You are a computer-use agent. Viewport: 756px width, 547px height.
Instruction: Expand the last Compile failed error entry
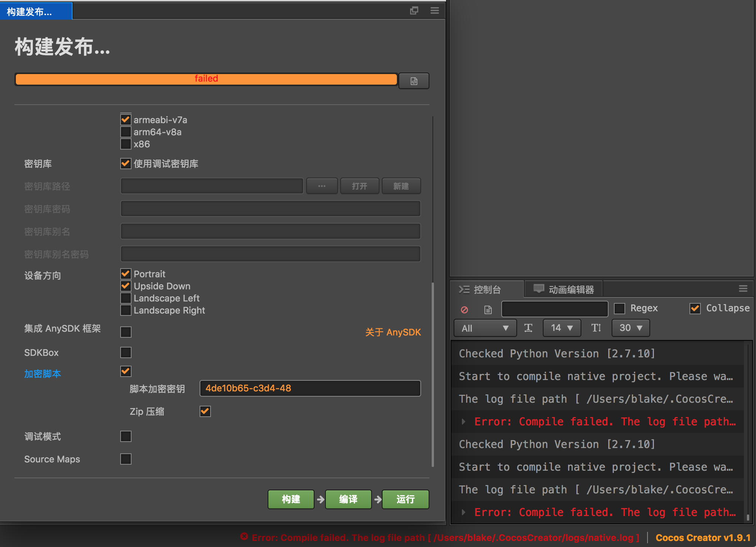[x=463, y=512]
